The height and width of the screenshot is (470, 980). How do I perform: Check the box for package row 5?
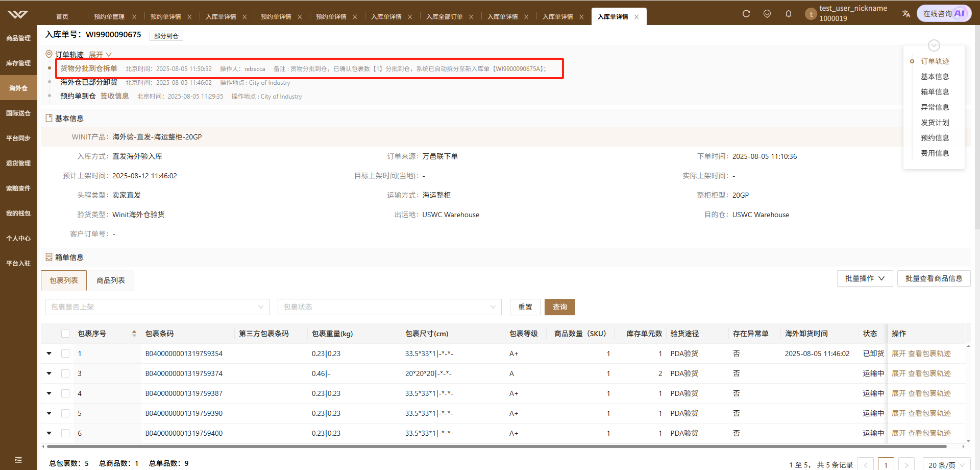(65, 413)
